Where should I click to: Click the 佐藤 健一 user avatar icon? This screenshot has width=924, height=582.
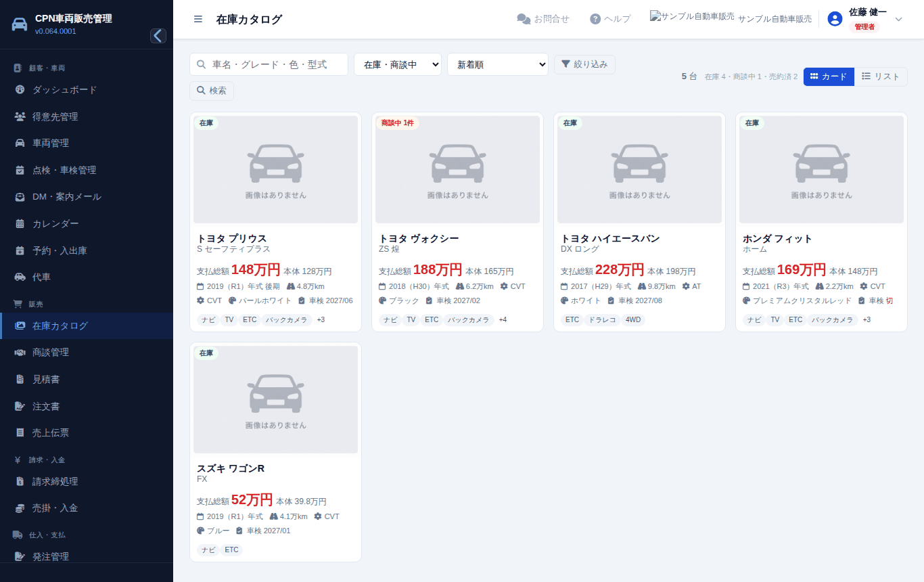(x=835, y=19)
